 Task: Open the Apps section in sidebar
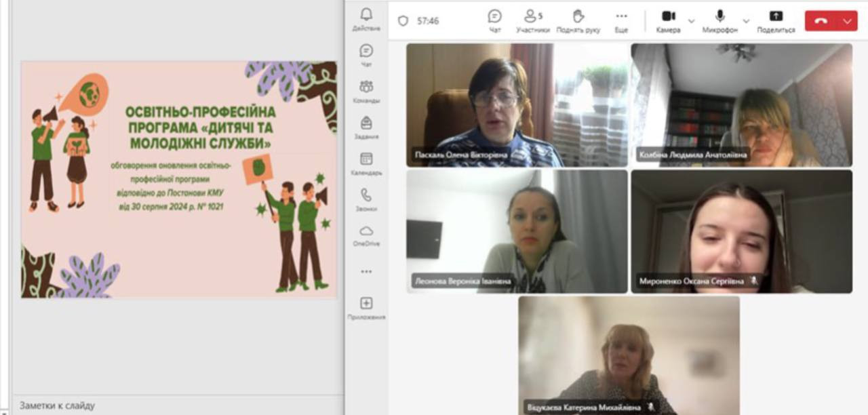[366, 307]
